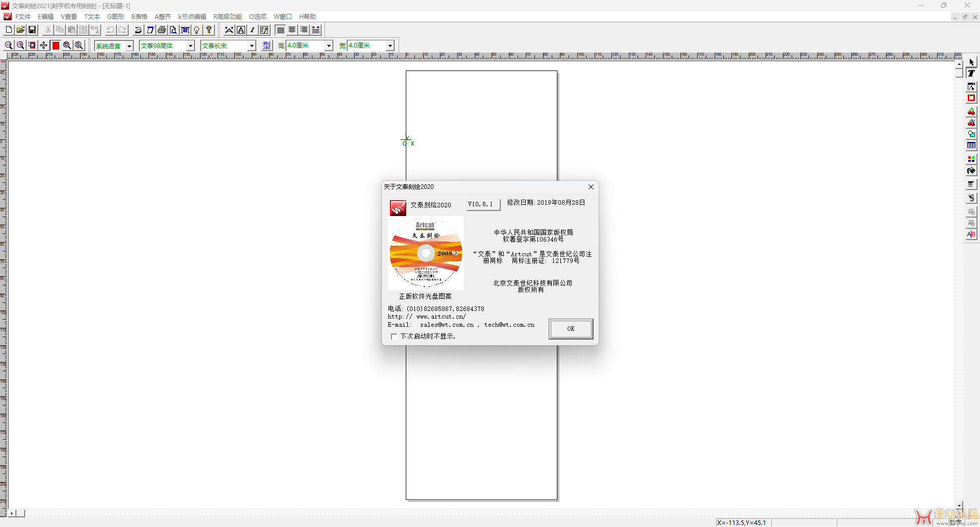
Task: Open the O选项 menu
Action: 258,17
